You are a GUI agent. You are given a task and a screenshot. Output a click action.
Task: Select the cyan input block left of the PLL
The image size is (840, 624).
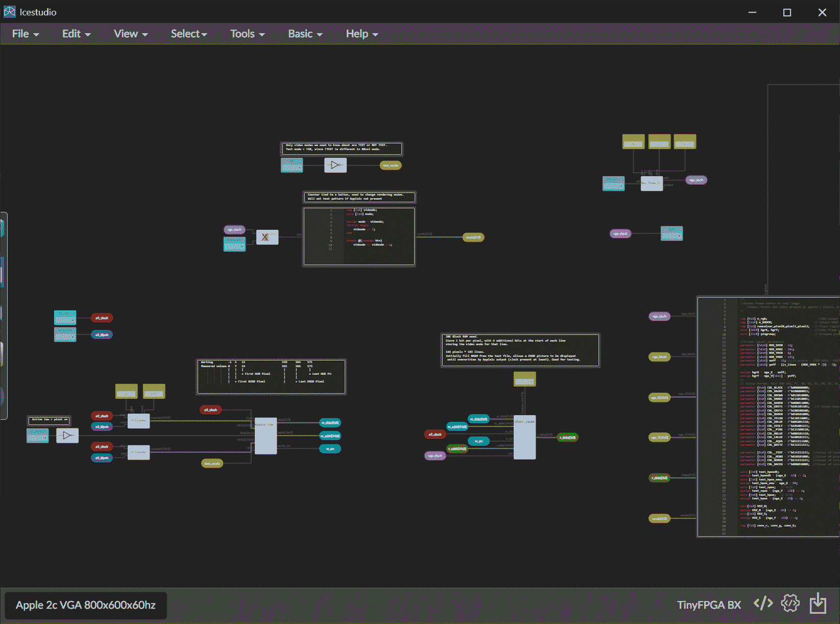614,183
